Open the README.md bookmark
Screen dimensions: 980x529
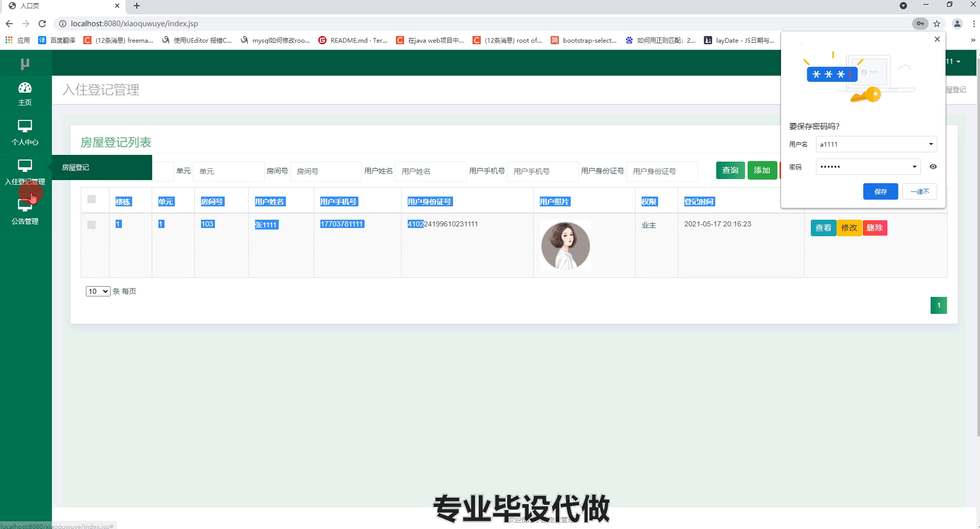353,40
